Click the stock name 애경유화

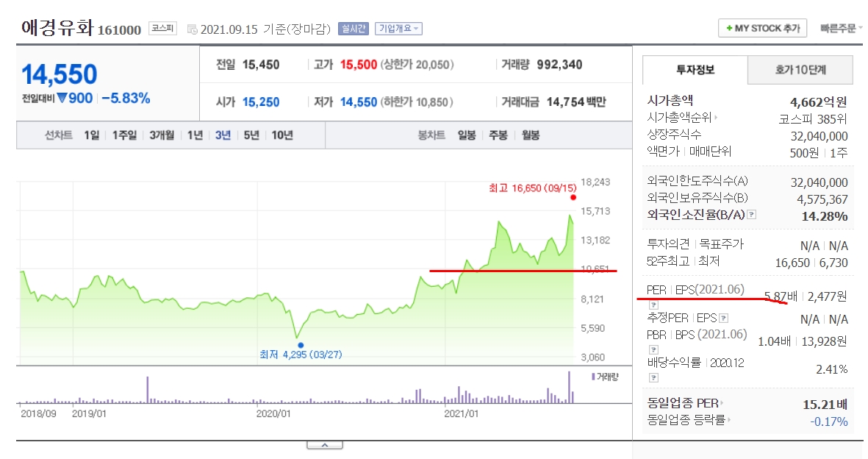57,28
